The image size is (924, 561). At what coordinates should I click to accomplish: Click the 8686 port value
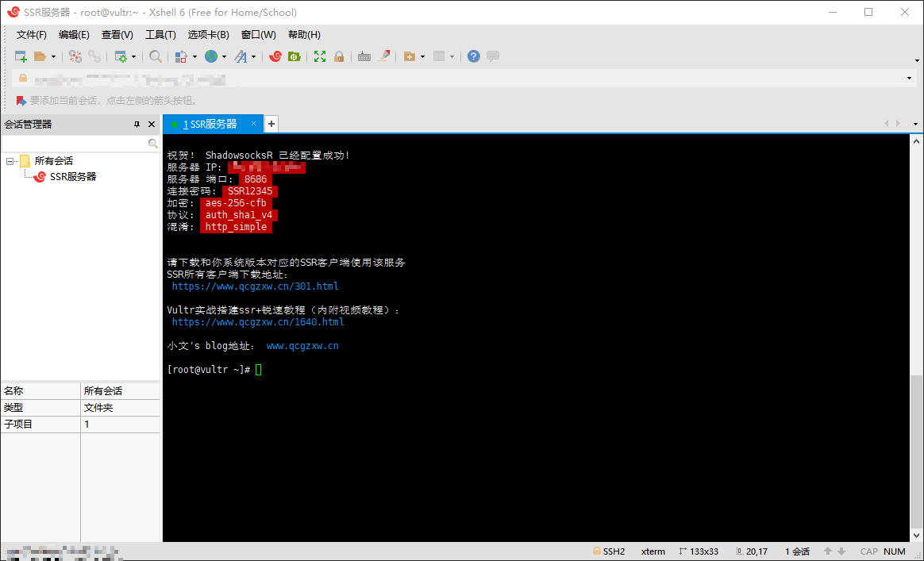coord(256,179)
